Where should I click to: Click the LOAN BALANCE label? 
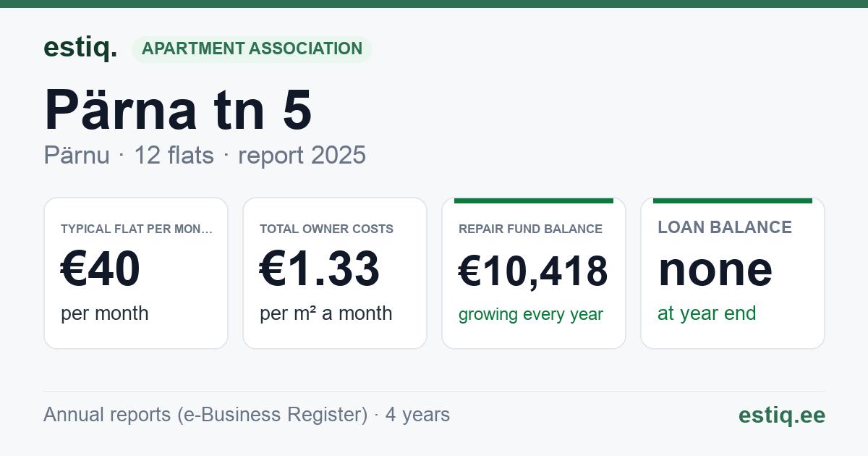coord(725,227)
